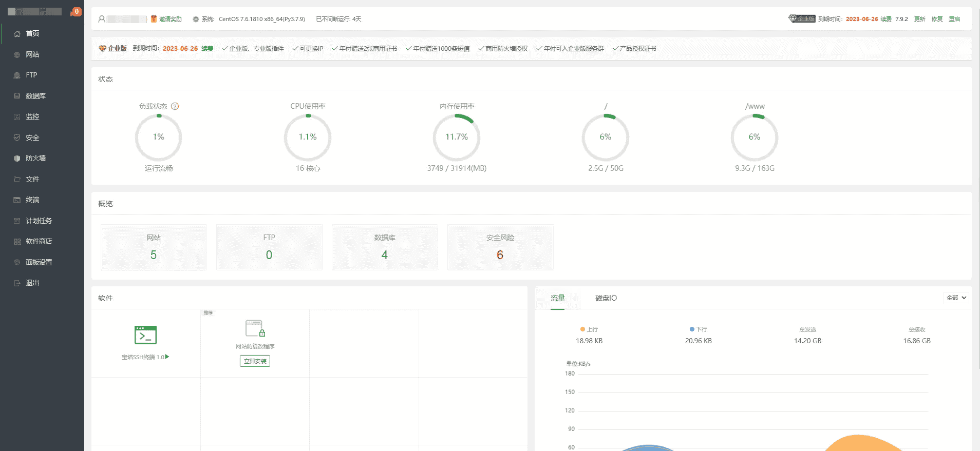Click the user account icon in header
Viewport: 980px width, 451px height.
(102, 19)
